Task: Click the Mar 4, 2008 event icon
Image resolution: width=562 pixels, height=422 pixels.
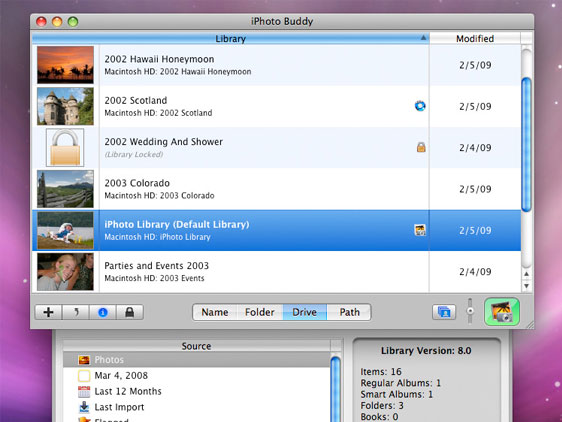Action: point(84,376)
